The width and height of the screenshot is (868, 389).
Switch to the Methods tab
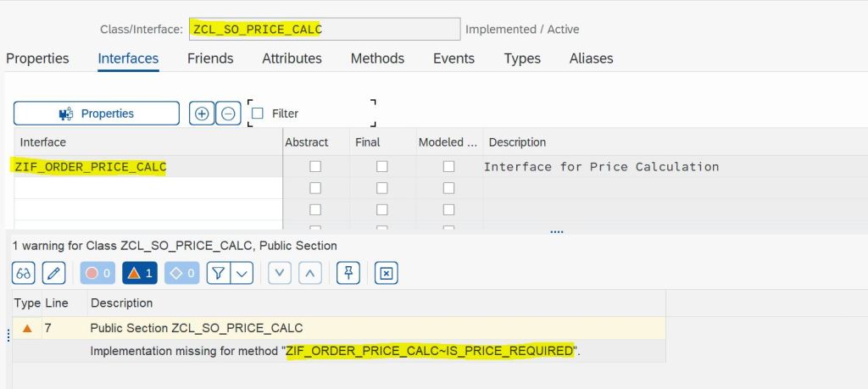(x=377, y=58)
